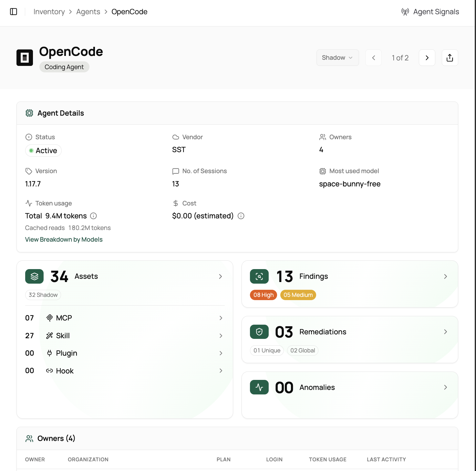Open Remediations card via its chevron
This screenshot has width=476, height=471.
click(x=446, y=332)
